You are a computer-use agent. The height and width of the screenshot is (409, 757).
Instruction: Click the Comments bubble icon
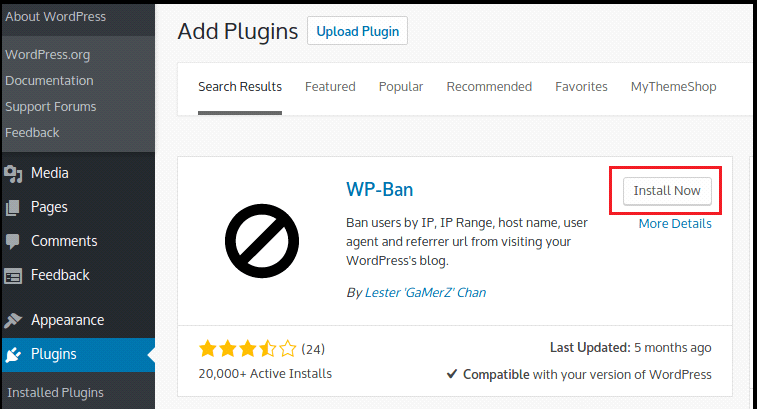coord(13,242)
